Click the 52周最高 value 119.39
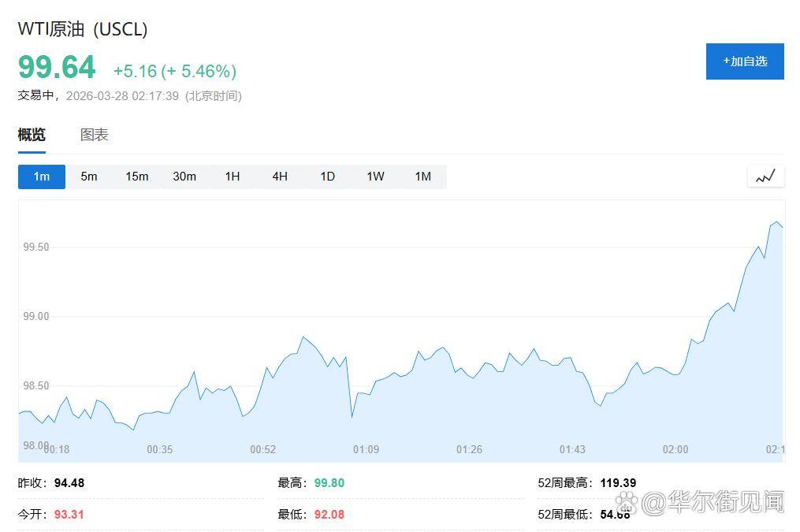 tap(618, 483)
